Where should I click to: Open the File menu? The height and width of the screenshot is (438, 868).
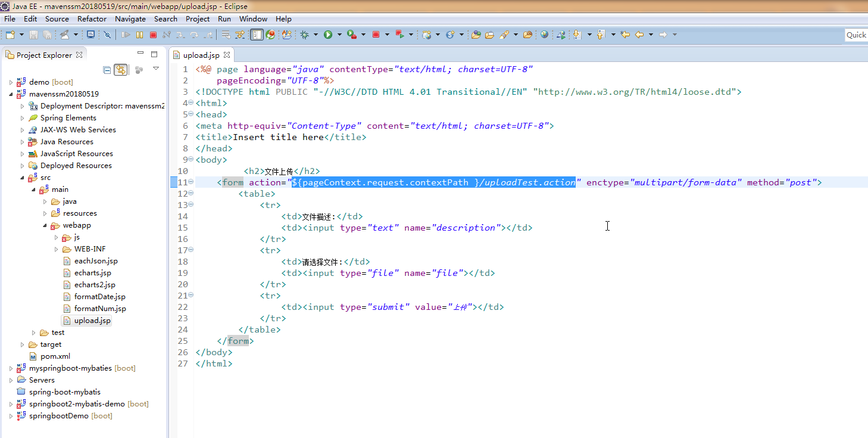(x=10, y=18)
